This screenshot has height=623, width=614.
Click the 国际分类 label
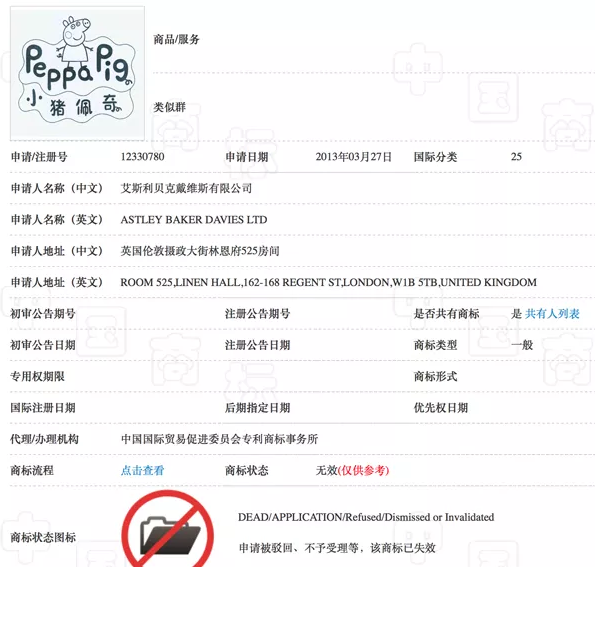[435, 157]
